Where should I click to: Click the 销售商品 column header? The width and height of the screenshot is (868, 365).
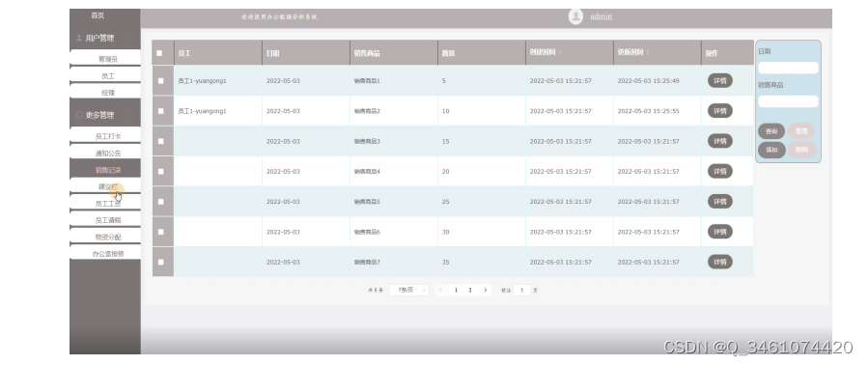pyautogui.click(x=394, y=53)
